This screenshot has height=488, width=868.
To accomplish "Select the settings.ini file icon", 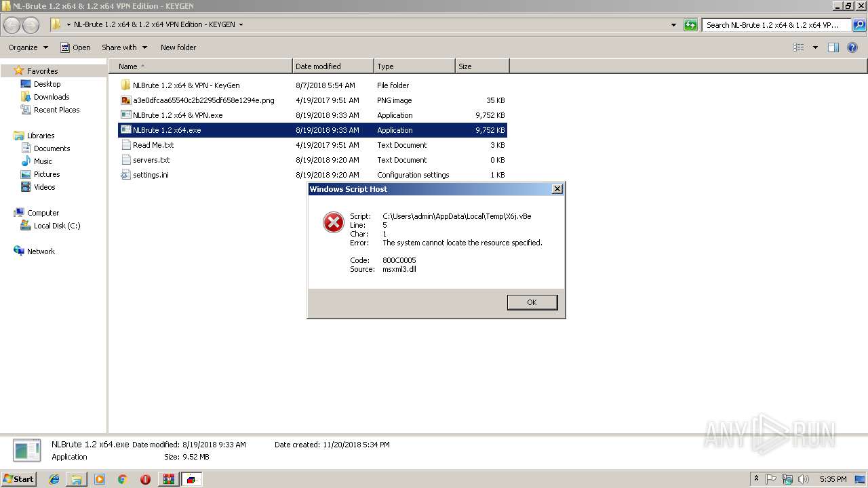I will 125,175.
